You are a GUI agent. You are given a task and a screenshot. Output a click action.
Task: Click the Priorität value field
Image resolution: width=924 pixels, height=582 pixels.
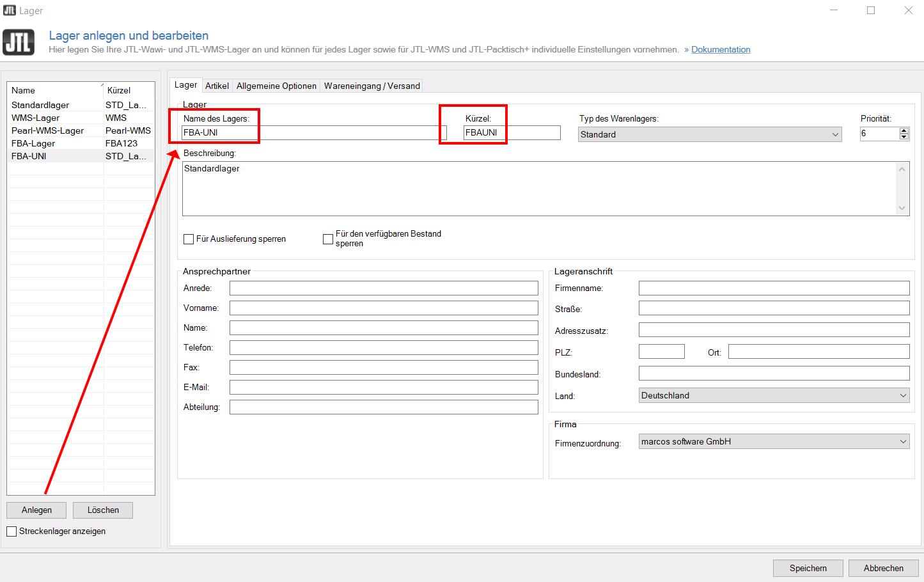[879, 133]
